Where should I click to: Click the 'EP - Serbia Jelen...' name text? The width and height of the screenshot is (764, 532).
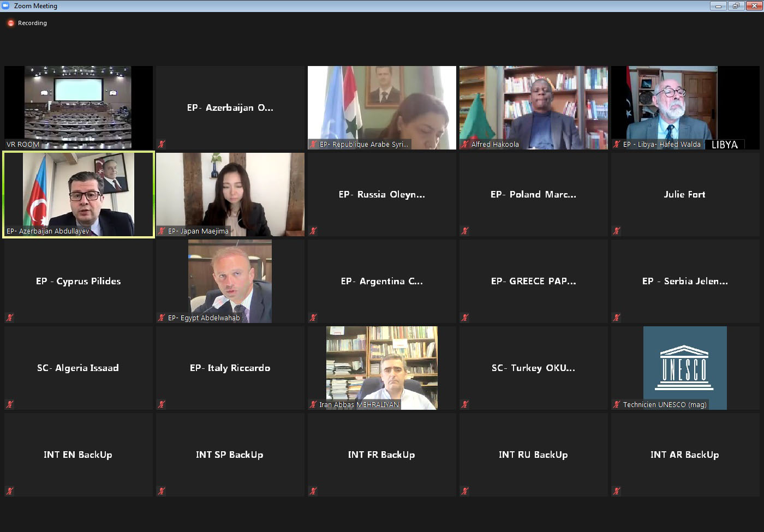pyautogui.click(x=685, y=281)
